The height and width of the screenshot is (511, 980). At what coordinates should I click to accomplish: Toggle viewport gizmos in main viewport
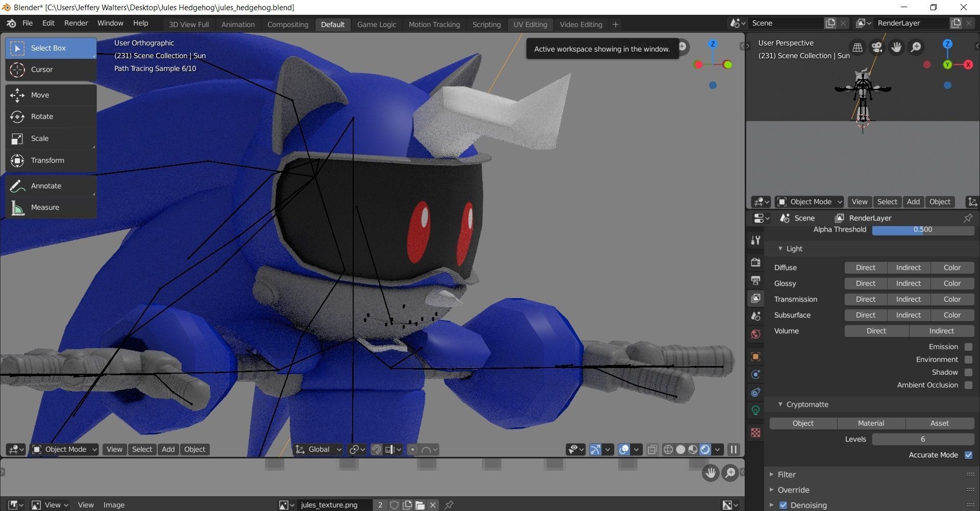[x=595, y=449]
